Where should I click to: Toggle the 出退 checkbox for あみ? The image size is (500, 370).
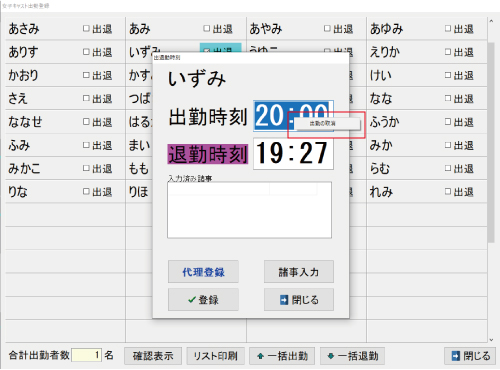pos(207,29)
